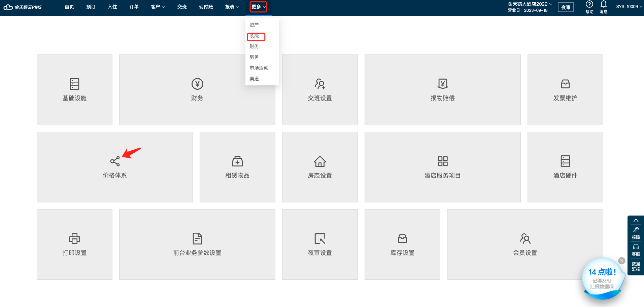Open 数据汇报 in the side panel
The height and width of the screenshot is (307, 644).
tap(636, 267)
